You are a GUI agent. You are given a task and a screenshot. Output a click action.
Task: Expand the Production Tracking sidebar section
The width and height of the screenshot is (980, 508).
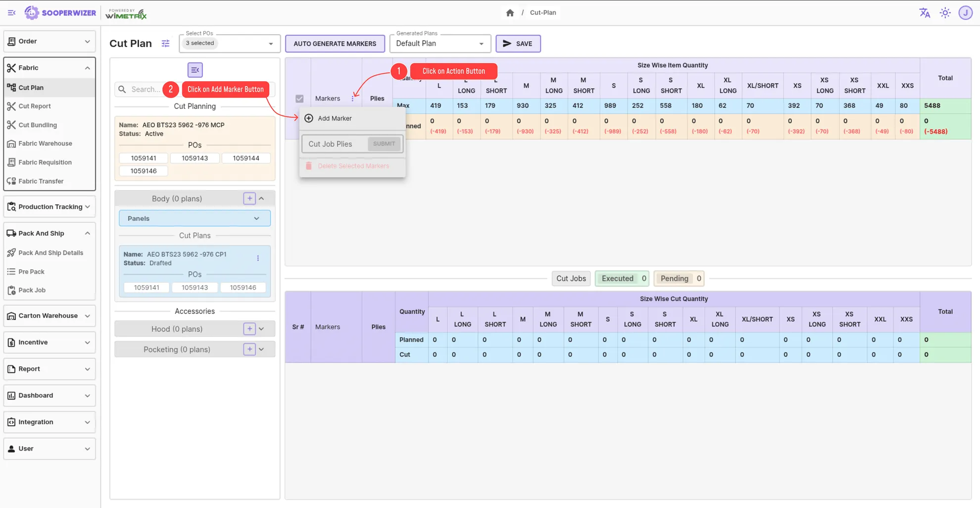coord(49,207)
